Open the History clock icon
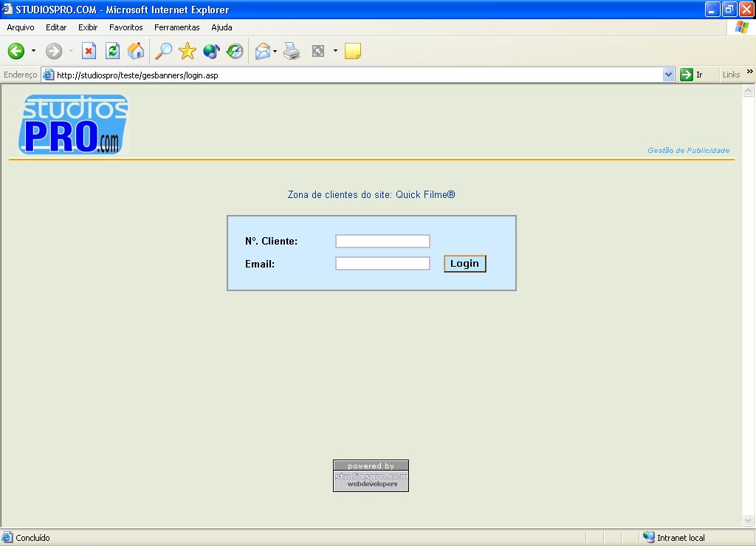The image size is (756, 546). (235, 51)
